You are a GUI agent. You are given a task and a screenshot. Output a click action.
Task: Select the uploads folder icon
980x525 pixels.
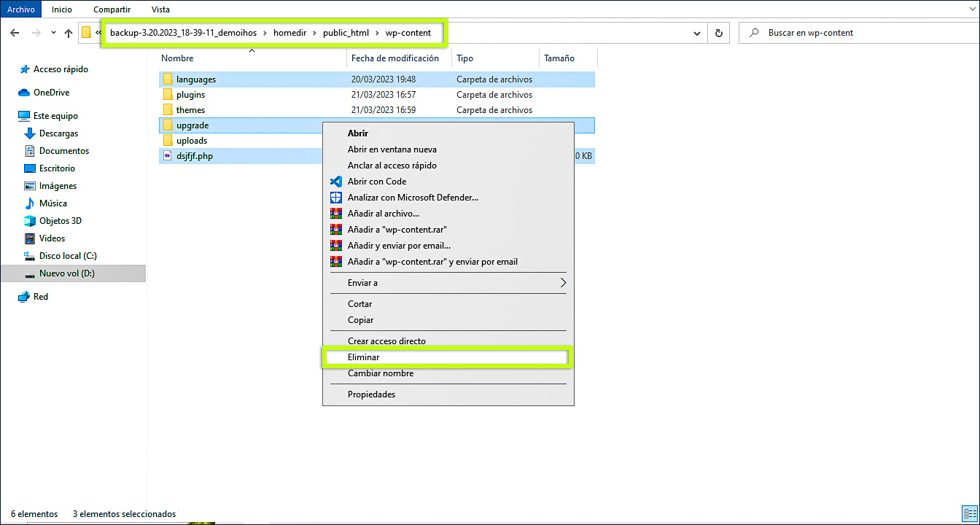(167, 140)
